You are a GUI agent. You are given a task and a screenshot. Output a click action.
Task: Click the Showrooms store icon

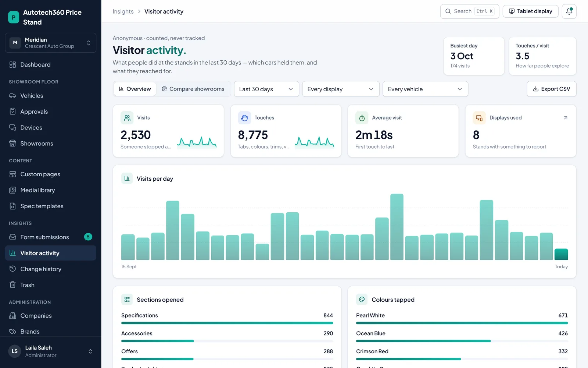tap(12, 144)
